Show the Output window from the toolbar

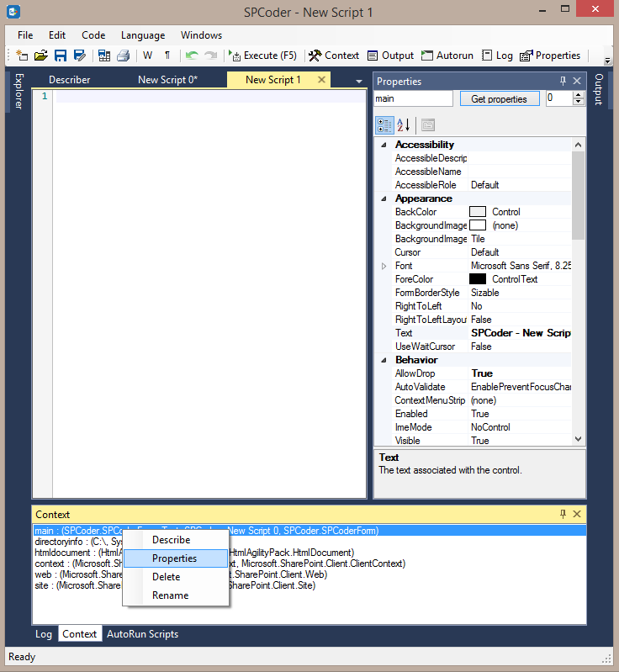coord(390,56)
